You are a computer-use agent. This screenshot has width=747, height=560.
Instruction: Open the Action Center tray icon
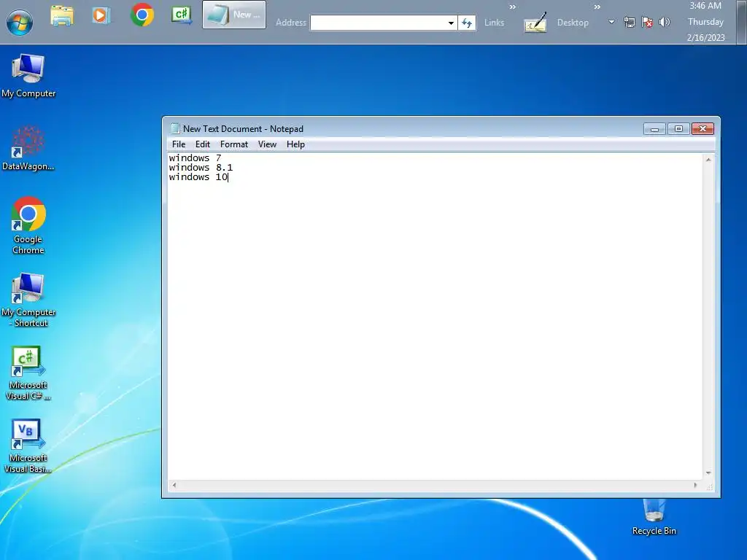[647, 22]
